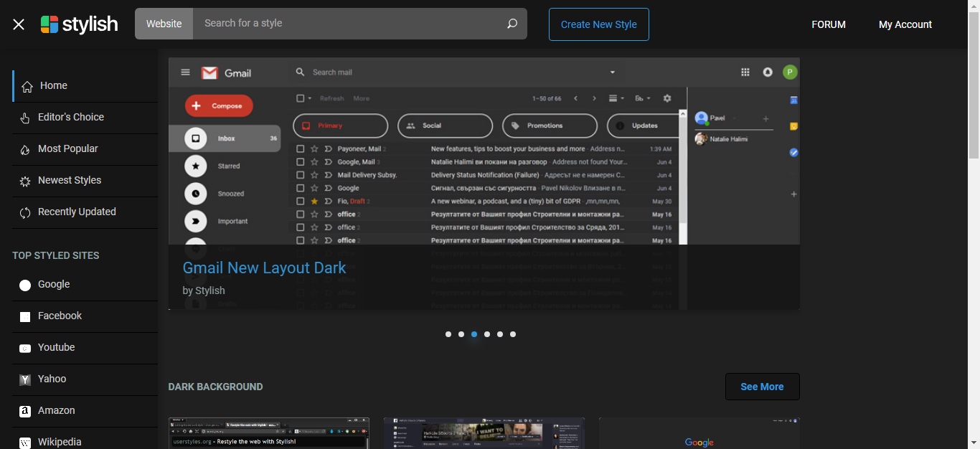
Task: Click the Home house icon
Action: pyautogui.click(x=27, y=87)
